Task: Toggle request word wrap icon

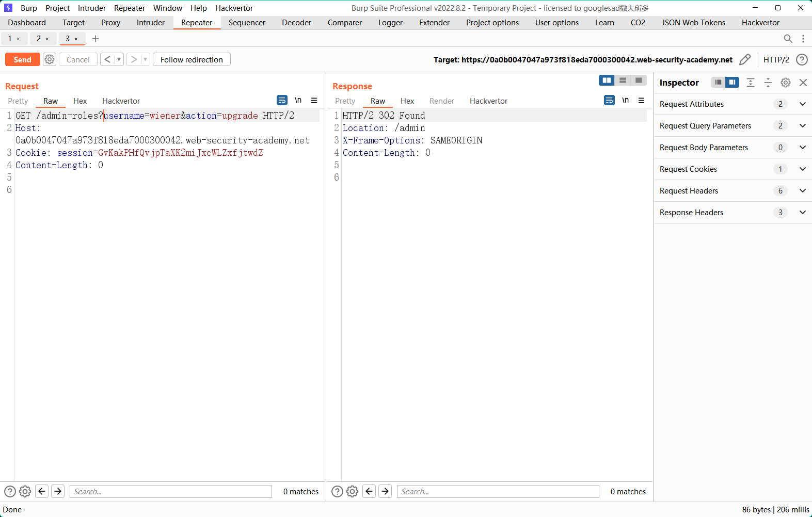Action: pos(282,100)
